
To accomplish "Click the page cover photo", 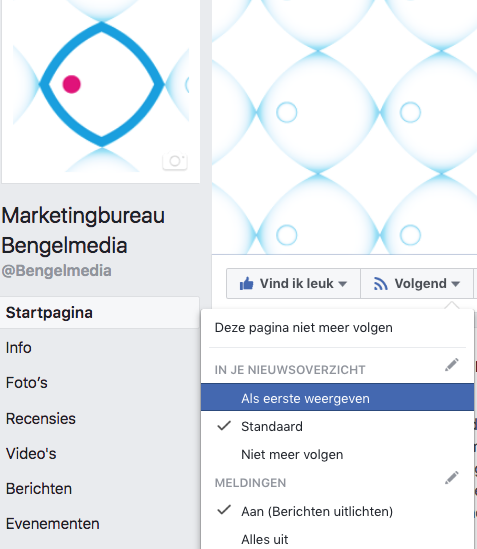I will (344, 127).
